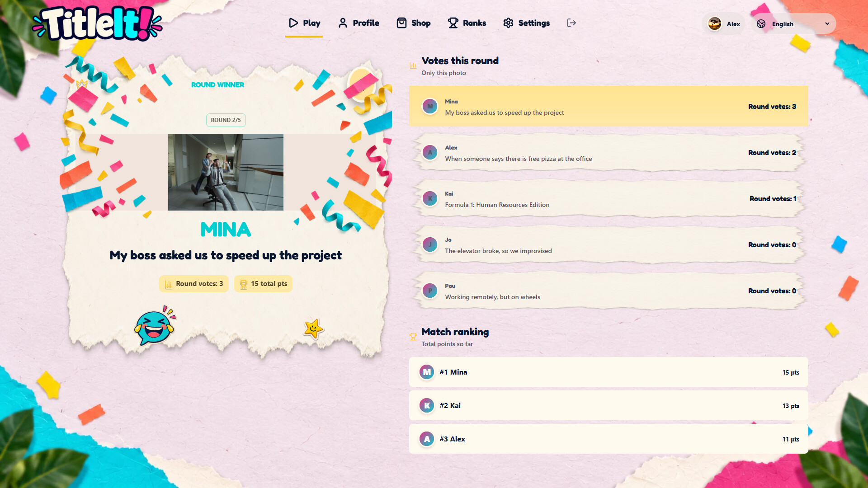
Task: Click Alex's 'Round votes: 2' count
Action: pos(772,153)
